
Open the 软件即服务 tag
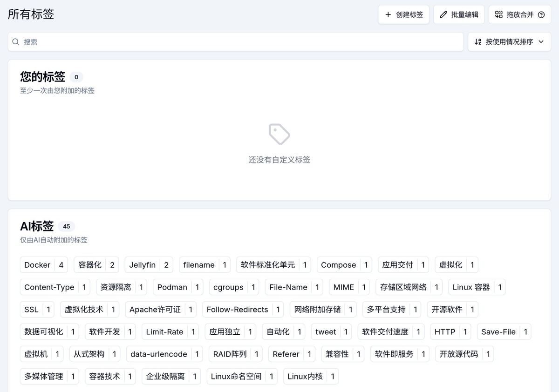click(400, 354)
